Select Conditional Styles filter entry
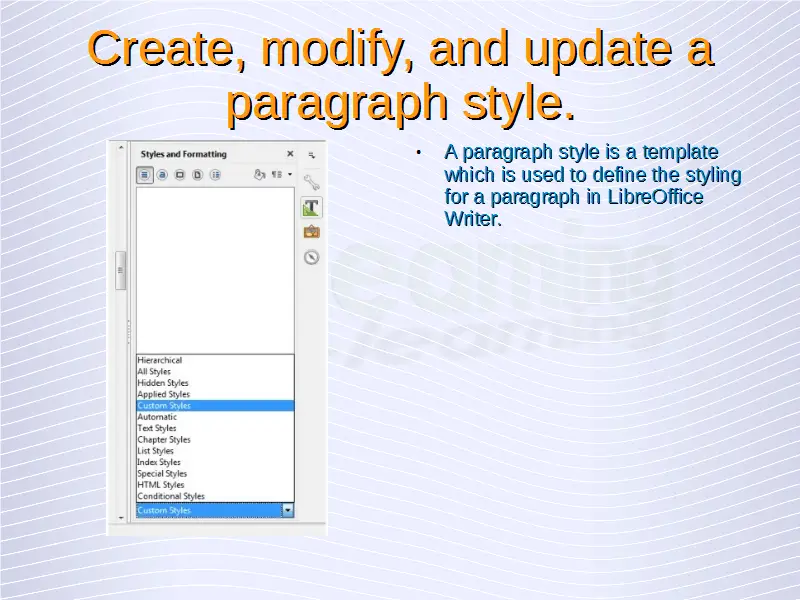This screenshot has height=600, width=800. click(x=171, y=496)
